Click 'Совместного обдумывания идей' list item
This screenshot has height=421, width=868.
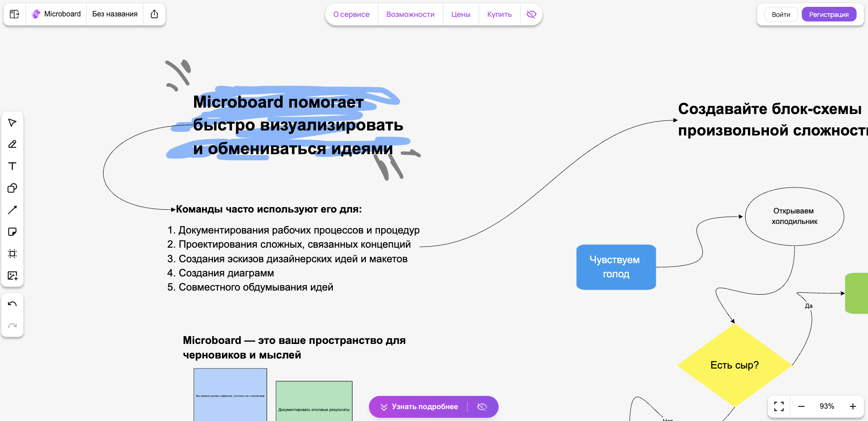coord(256,287)
